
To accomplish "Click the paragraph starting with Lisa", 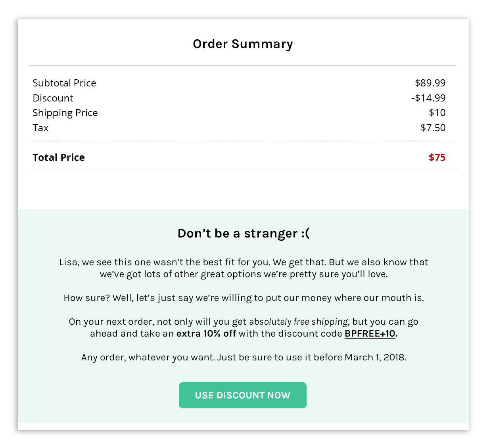I will tap(244, 268).
